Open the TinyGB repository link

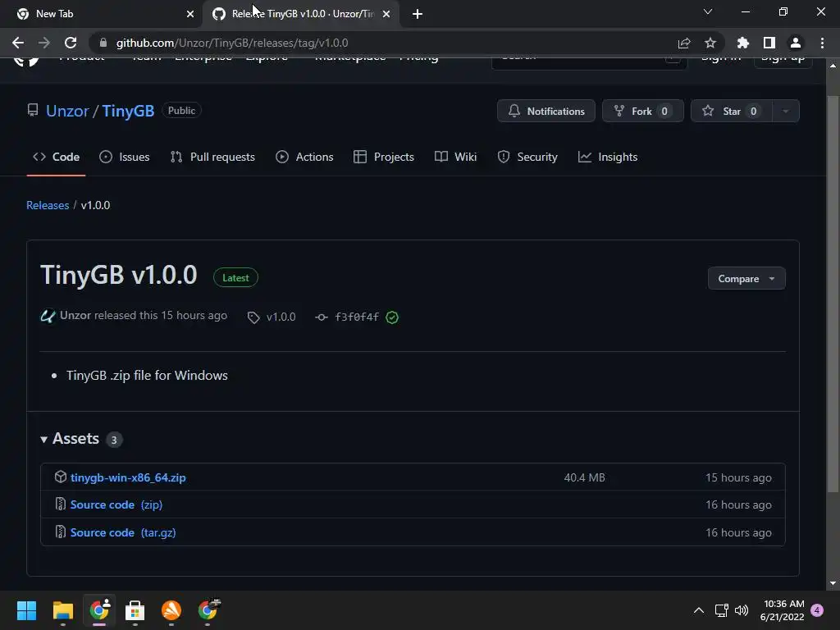tap(128, 111)
